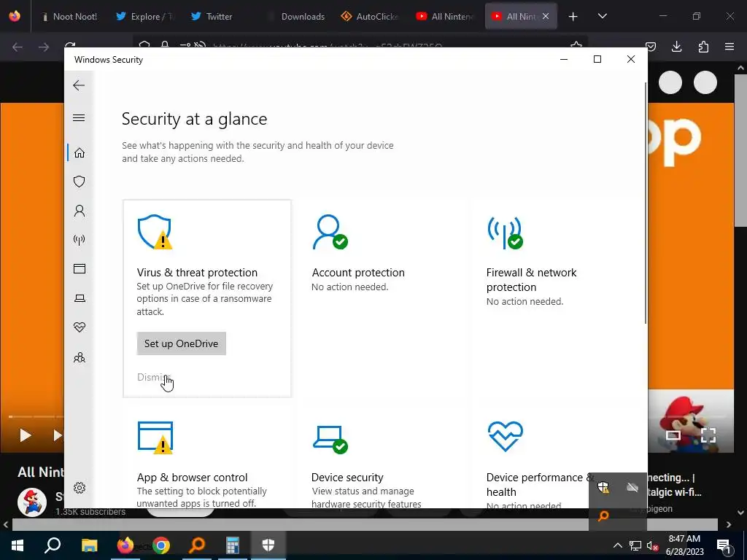747x560 pixels.
Task: Open a new Firefox tab
Action: [573, 17]
